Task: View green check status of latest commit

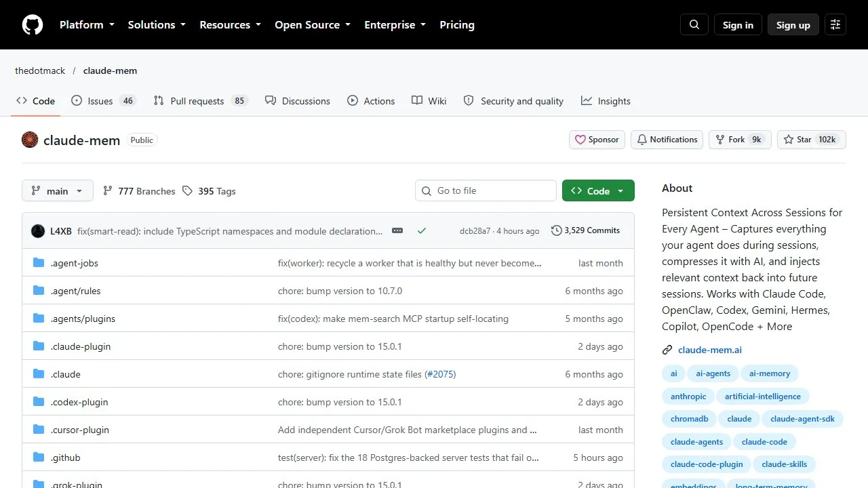Action: (x=422, y=230)
